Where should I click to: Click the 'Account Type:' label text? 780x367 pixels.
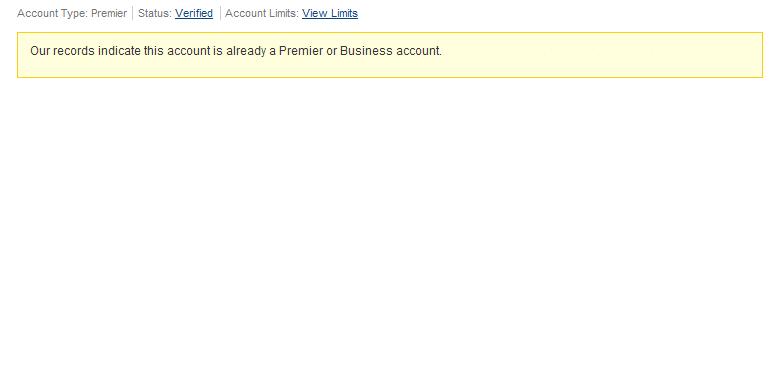[52, 13]
